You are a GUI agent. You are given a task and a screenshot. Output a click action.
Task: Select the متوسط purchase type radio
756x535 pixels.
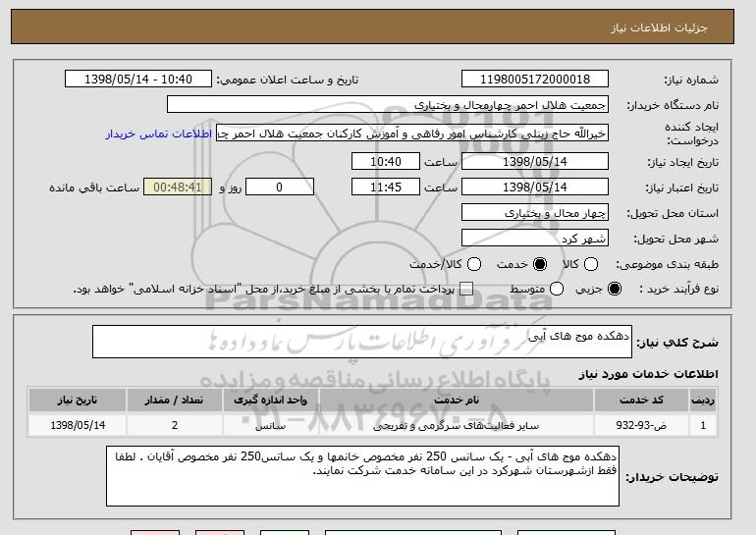pos(557,289)
